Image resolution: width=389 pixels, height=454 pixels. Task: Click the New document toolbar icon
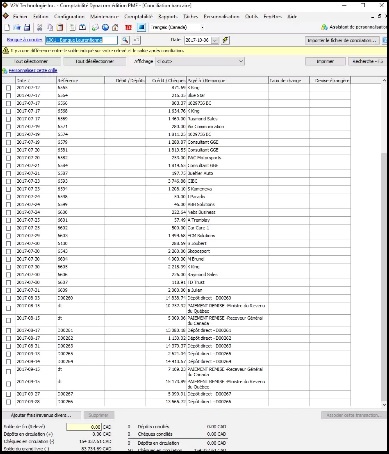coord(7,27)
